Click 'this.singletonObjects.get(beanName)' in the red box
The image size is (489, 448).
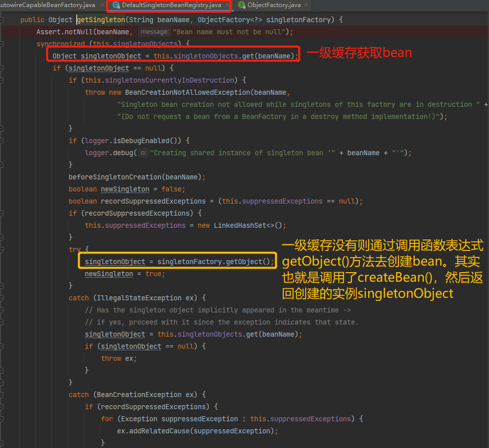pos(224,56)
